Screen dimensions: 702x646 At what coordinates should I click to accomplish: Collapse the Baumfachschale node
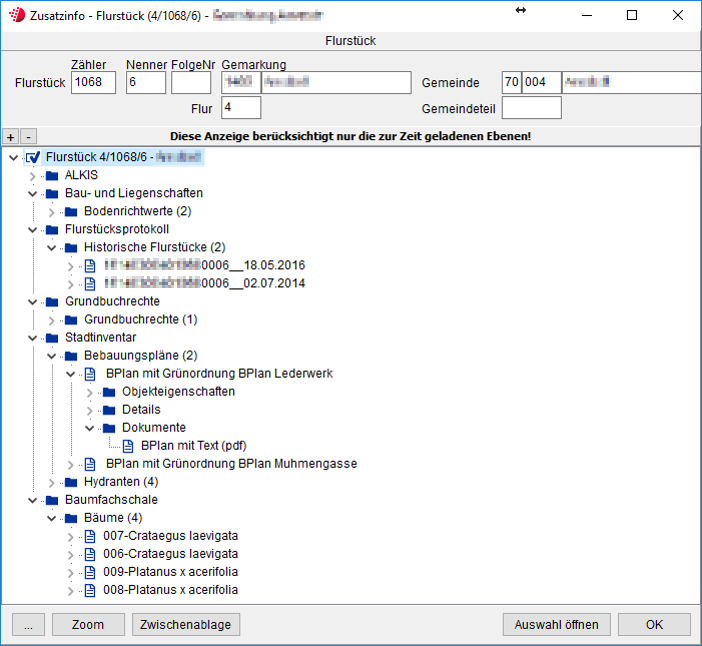(x=32, y=501)
